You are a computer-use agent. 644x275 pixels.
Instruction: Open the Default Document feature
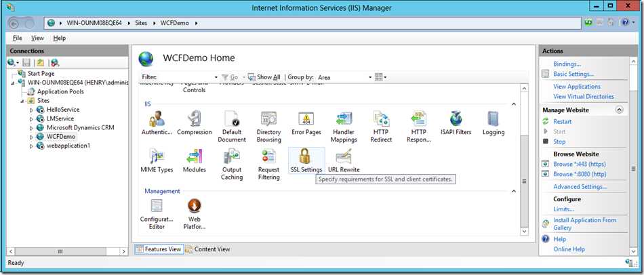232,127
